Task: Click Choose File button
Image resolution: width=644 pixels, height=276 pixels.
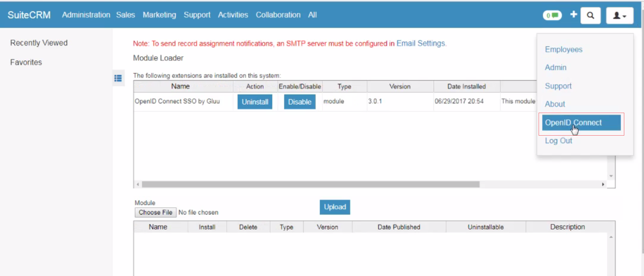Action: 155,213
